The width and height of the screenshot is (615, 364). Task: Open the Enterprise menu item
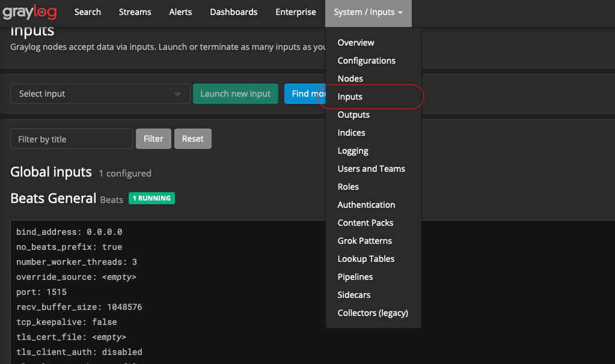296,12
